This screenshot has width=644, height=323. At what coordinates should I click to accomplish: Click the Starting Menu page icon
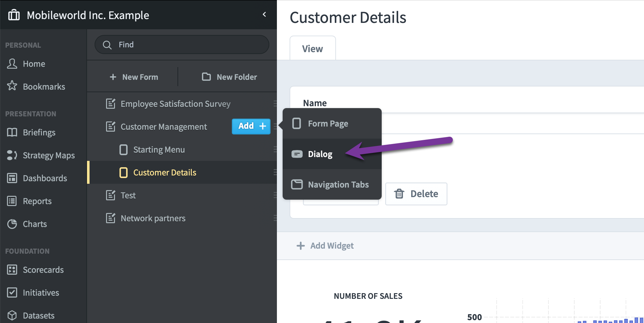[124, 149]
